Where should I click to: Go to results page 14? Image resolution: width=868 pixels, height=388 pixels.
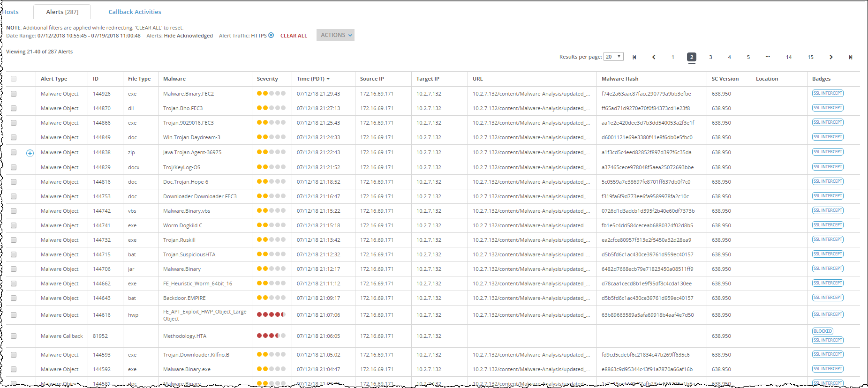point(789,57)
